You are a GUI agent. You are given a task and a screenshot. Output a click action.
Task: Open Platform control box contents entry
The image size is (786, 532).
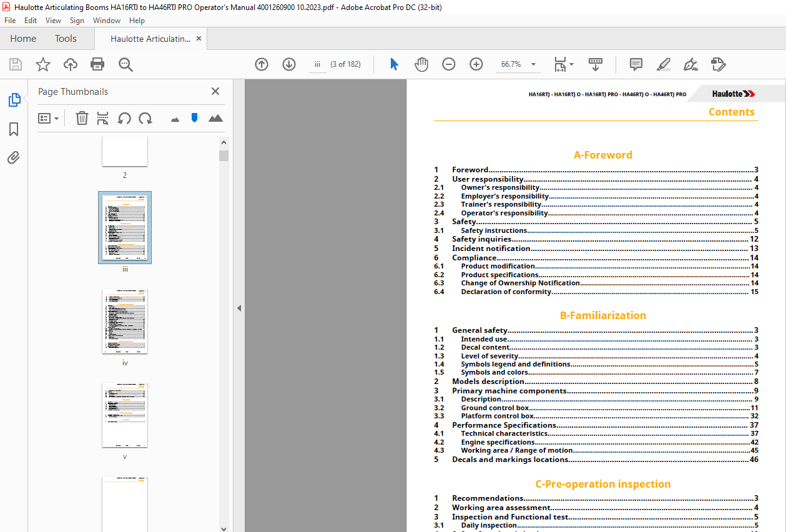coord(596,416)
